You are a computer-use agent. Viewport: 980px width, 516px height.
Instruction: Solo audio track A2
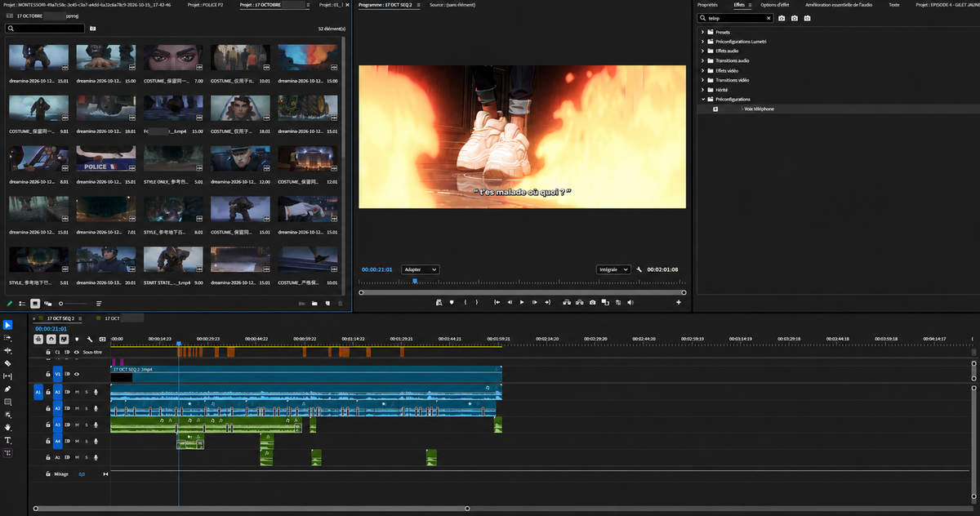(87, 408)
